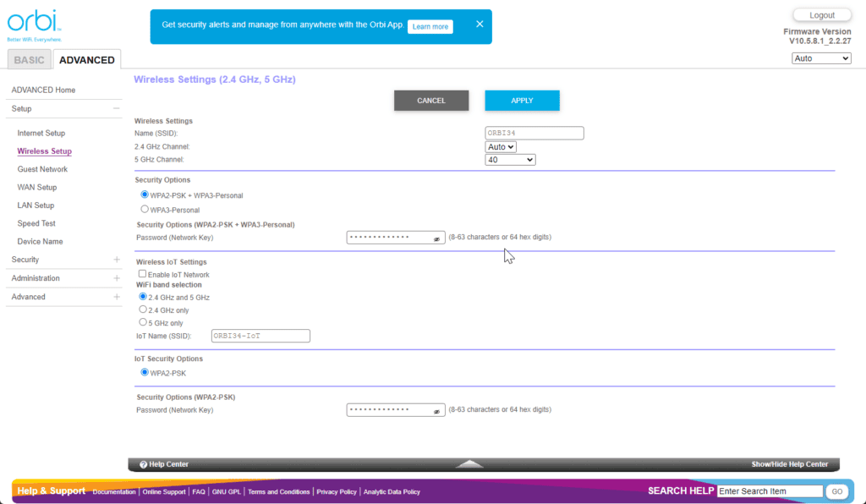Expand the Advanced section plus icon
Screen dimensions: 866x504
pyautogui.click(x=116, y=297)
